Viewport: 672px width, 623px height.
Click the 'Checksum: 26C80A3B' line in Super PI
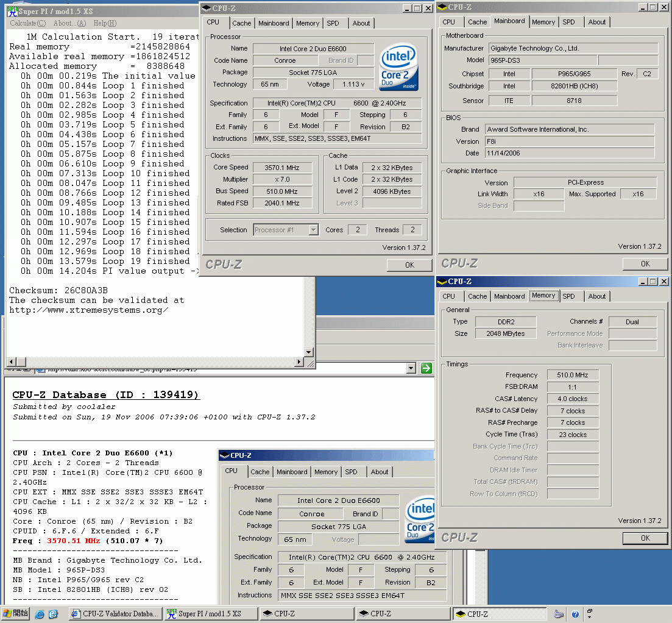(x=58, y=290)
